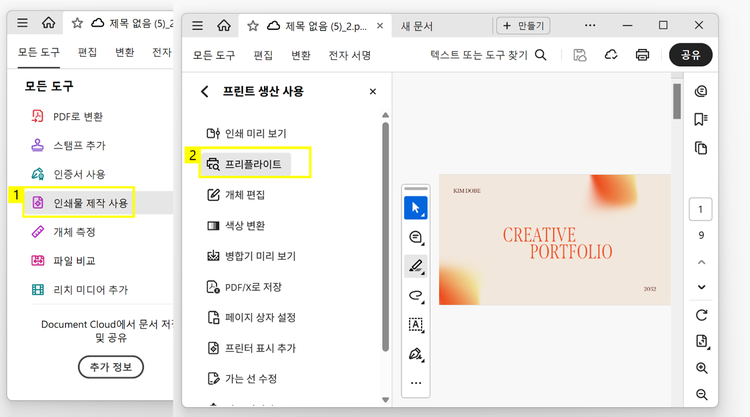750x417 pixels.
Task: Click the search magnifier icon
Action: click(x=540, y=55)
